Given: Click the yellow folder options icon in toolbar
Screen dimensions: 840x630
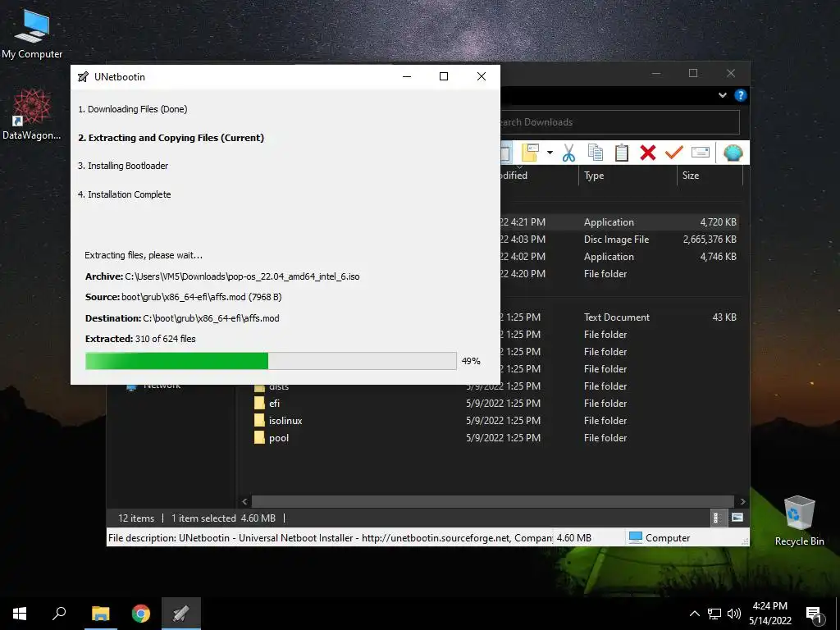Looking at the screenshot, I should (x=530, y=153).
